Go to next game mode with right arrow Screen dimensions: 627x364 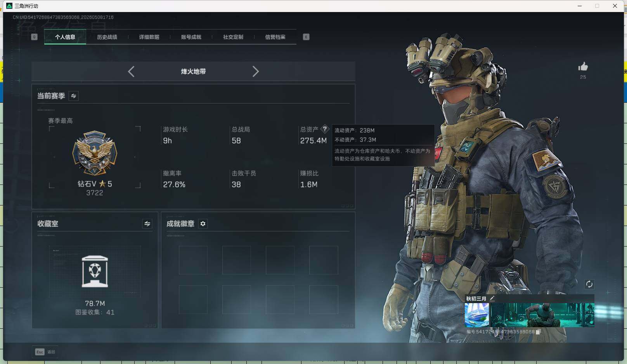[x=255, y=71]
